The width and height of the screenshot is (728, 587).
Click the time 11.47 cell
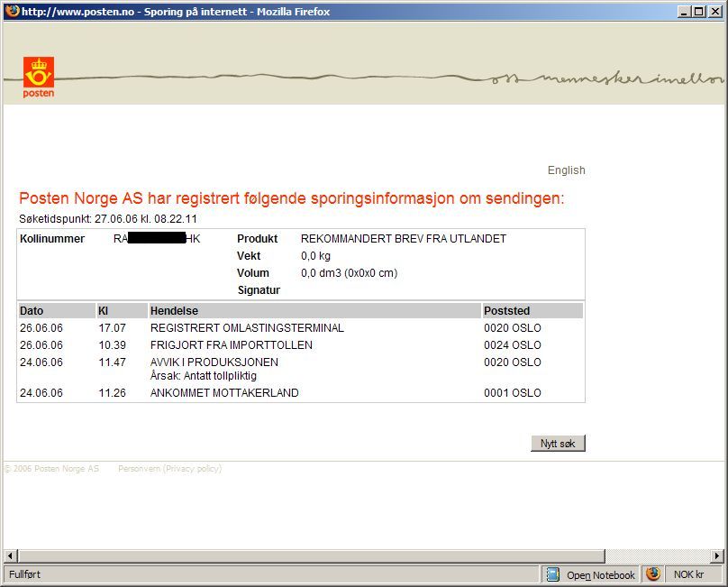coord(112,362)
